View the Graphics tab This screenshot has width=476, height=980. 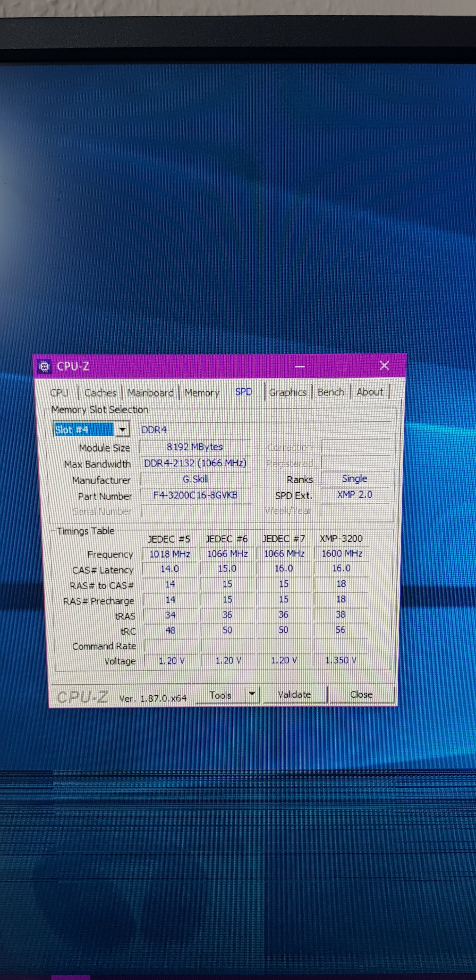(288, 392)
